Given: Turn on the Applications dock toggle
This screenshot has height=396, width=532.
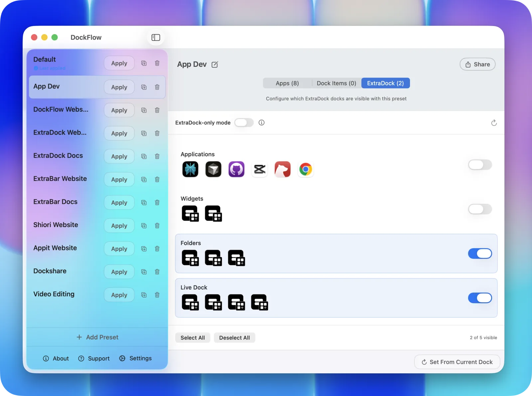Looking at the screenshot, I should tap(480, 165).
